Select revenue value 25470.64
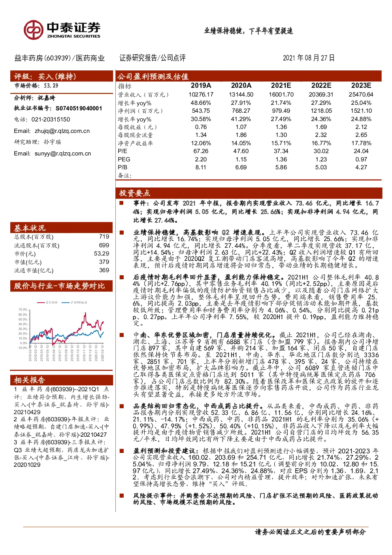This screenshot has height=555, width=392. point(361,95)
